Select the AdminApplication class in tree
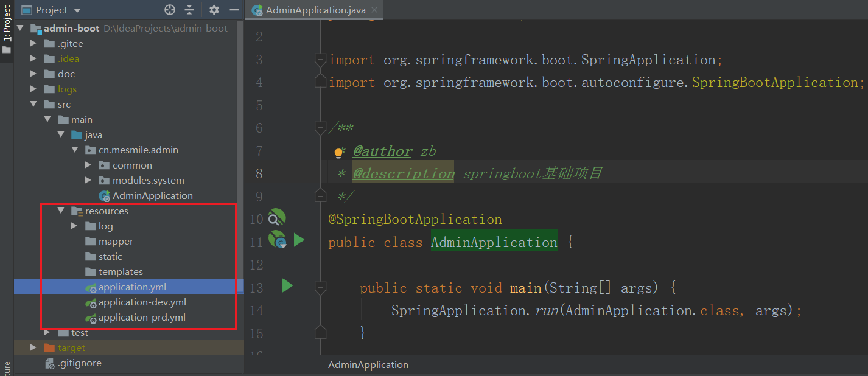Screen dimensions: 868x376 pos(152,196)
